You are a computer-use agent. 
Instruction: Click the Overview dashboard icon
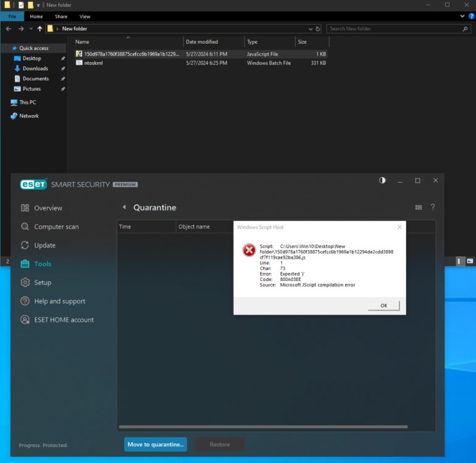25,208
